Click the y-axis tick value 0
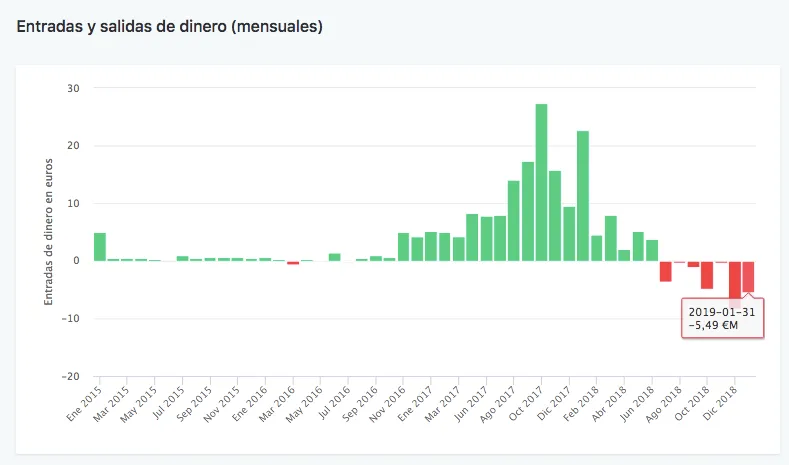 click(75, 261)
